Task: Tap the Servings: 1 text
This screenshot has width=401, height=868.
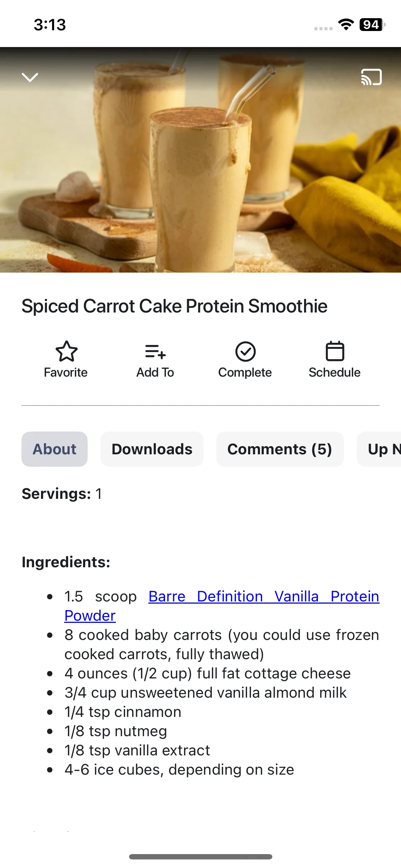Action: (62, 494)
